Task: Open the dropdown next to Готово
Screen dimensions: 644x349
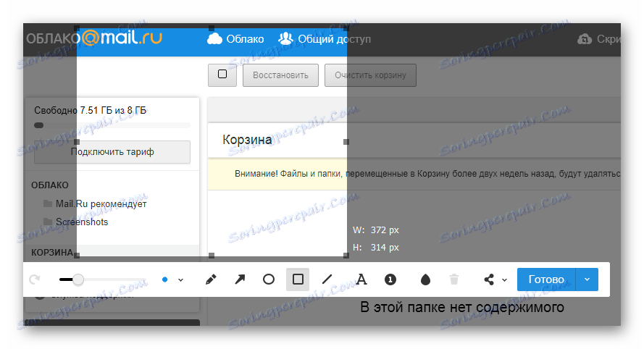Action: [587, 279]
